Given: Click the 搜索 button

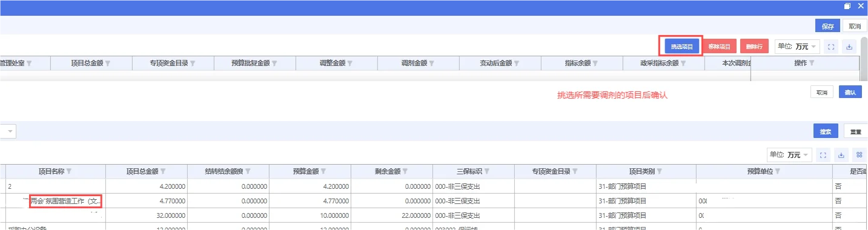Looking at the screenshot, I should 826,131.
